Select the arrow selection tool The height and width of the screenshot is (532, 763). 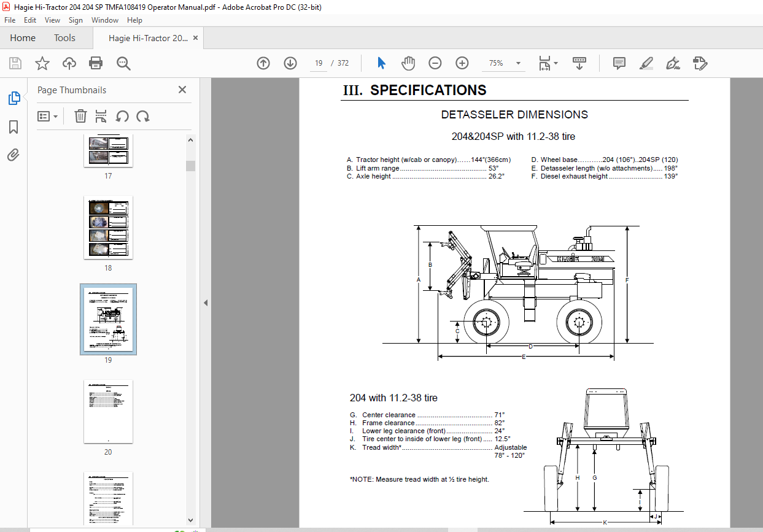coord(382,63)
